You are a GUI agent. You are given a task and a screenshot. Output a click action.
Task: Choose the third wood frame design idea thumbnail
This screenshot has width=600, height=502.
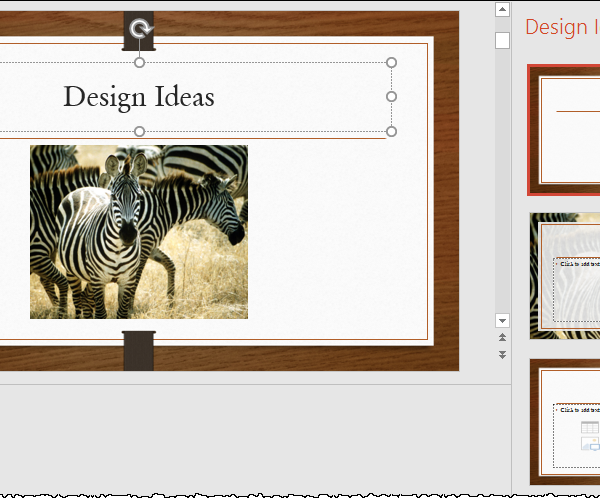565,422
